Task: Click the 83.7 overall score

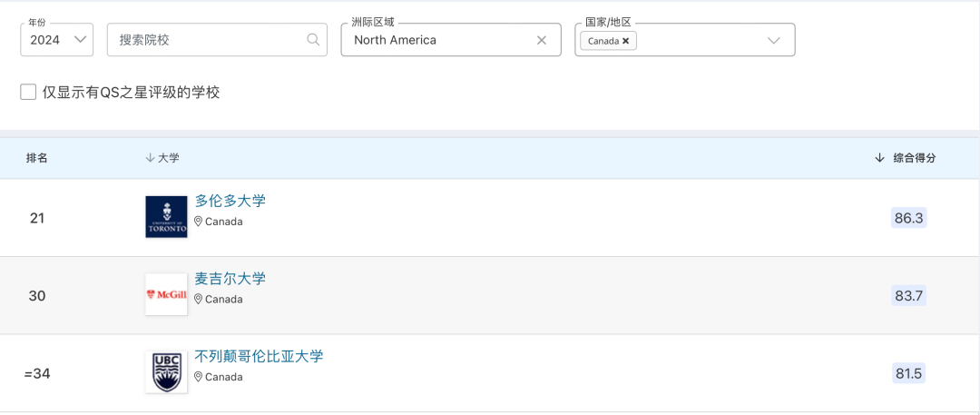Action: 908,296
